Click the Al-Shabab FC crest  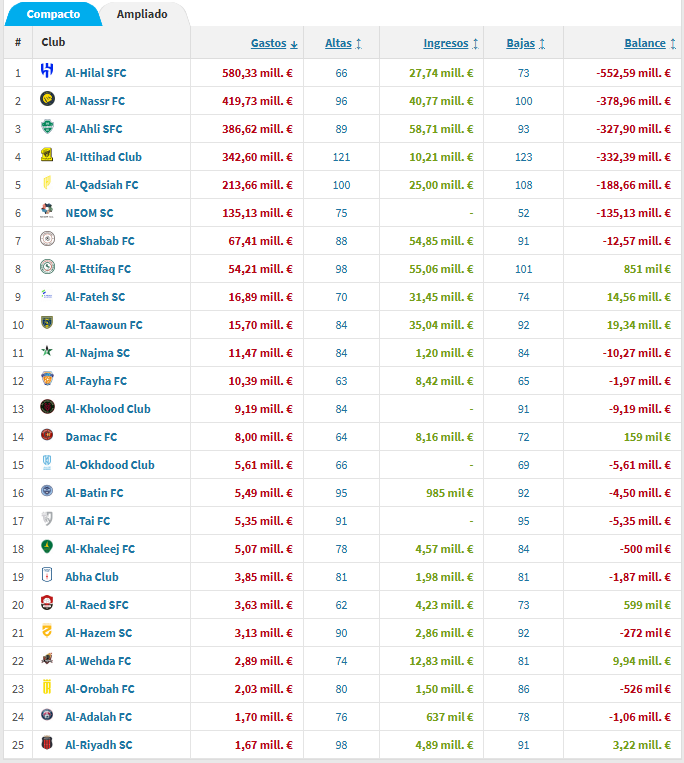coord(47,239)
